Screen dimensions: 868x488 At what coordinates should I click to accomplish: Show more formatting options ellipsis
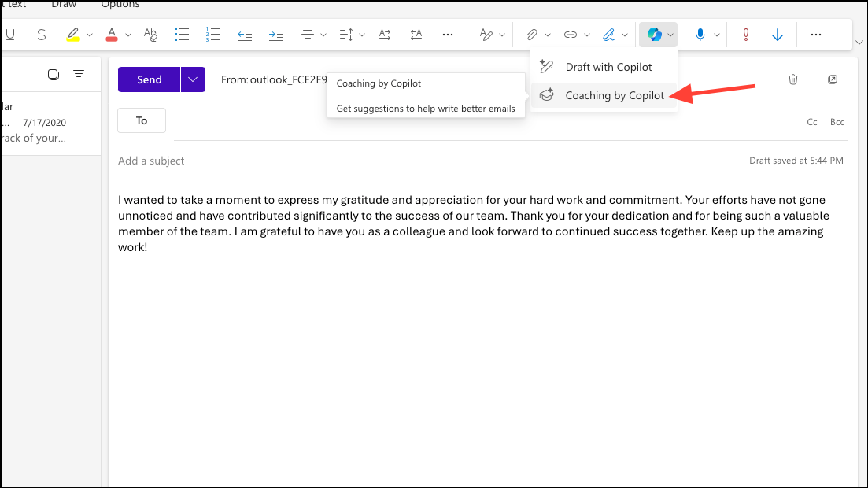click(x=448, y=35)
